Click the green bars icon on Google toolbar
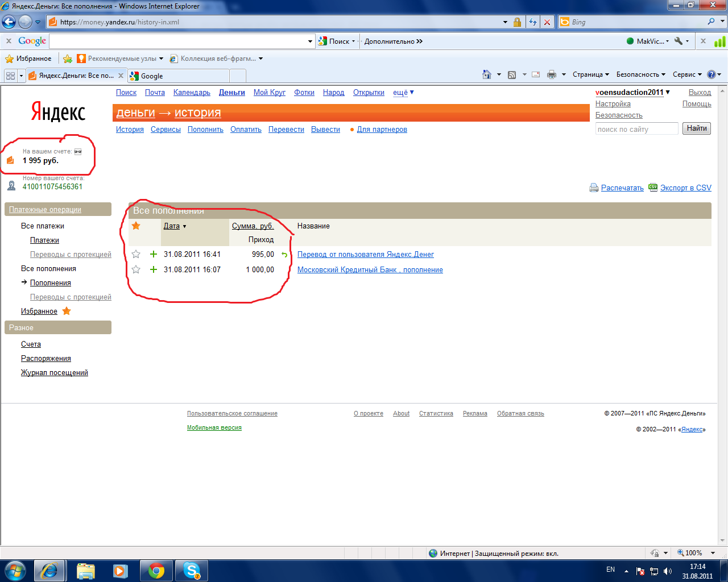This screenshot has width=728, height=582. [x=720, y=41]
